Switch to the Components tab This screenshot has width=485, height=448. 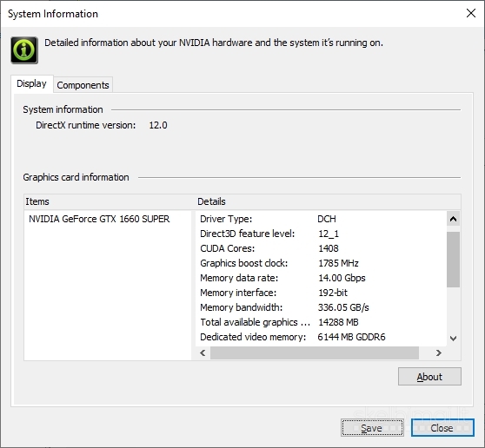[83, 85]
